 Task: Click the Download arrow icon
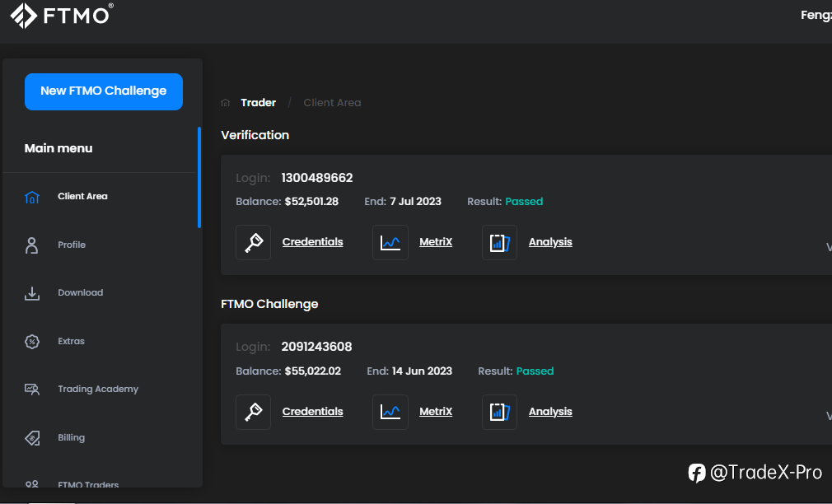click(32, 293)
